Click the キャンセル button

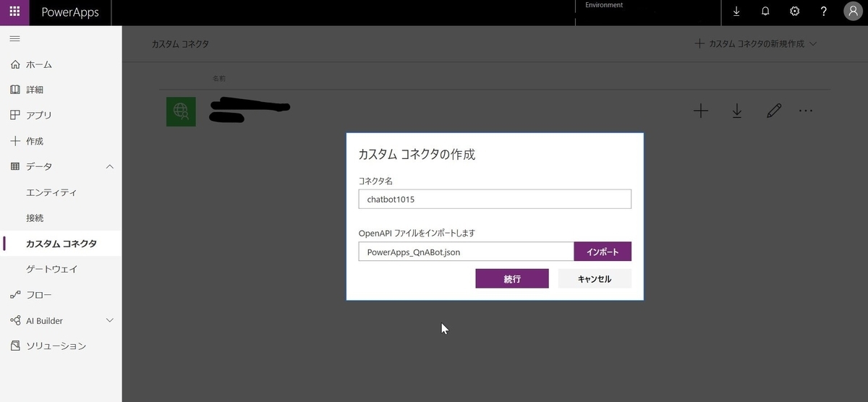(x=595, y=278)
